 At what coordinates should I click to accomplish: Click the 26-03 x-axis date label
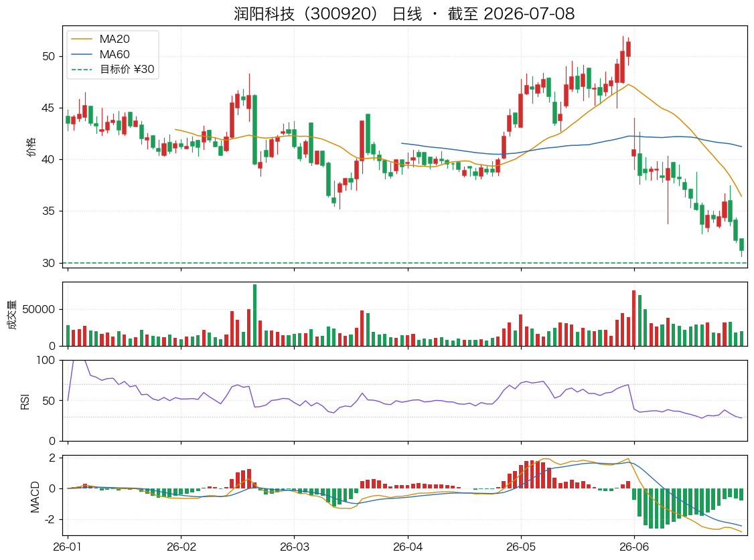pyautogui.click(x=294, y=547)
